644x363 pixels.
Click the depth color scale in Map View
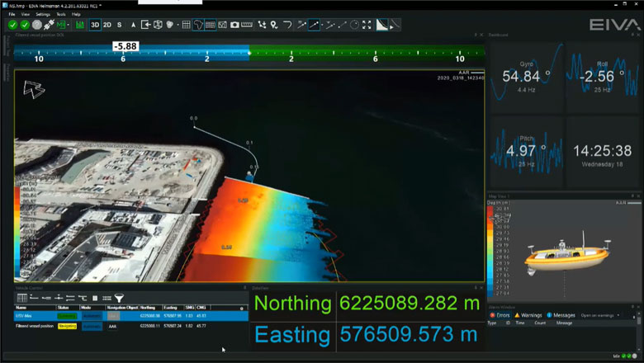[x=490, y=250]
